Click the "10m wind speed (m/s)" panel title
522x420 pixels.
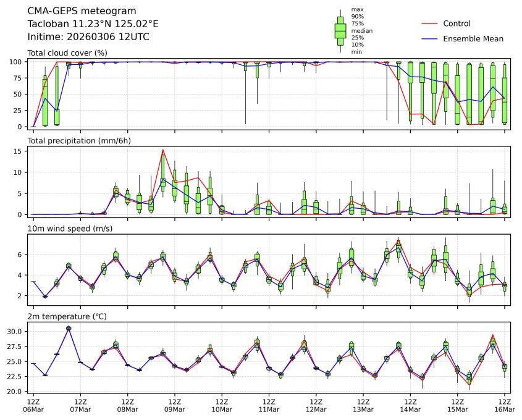click(x=66, y=229)
